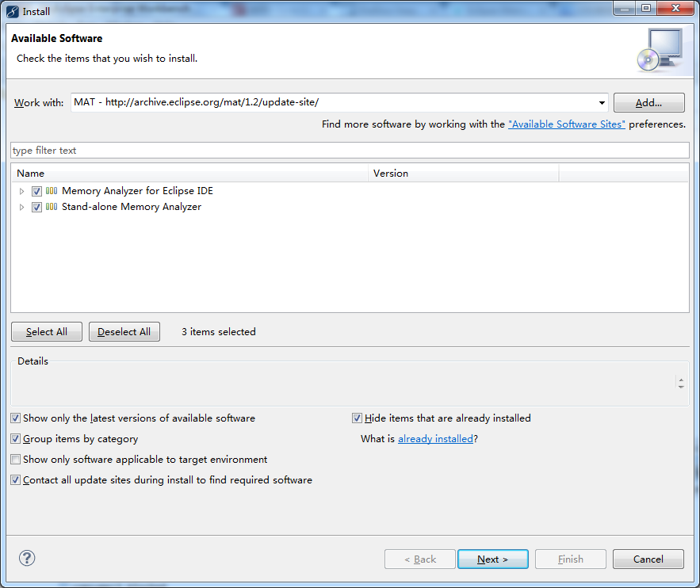The width and height of the screenshot is (700, 588).
Task: Click the Cancel button
Action: coord(648,559)
